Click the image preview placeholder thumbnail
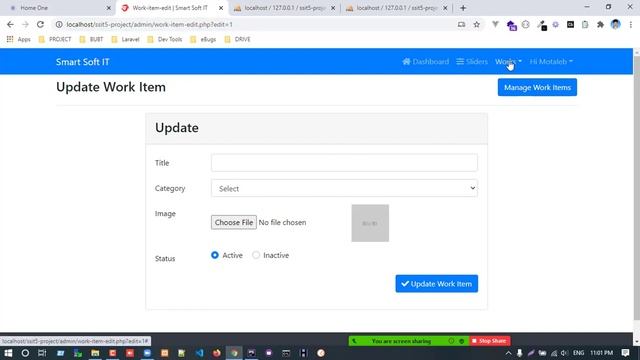This screenshot has height=360, width=640. click(x=370, y=223)
